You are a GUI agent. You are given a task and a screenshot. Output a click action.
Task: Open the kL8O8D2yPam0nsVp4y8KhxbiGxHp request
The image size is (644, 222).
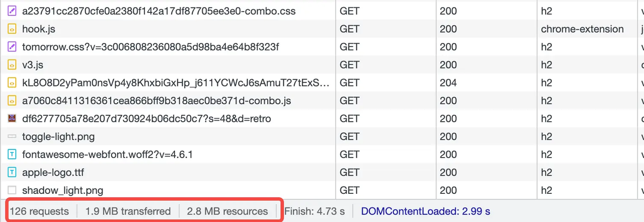point(177,83)
